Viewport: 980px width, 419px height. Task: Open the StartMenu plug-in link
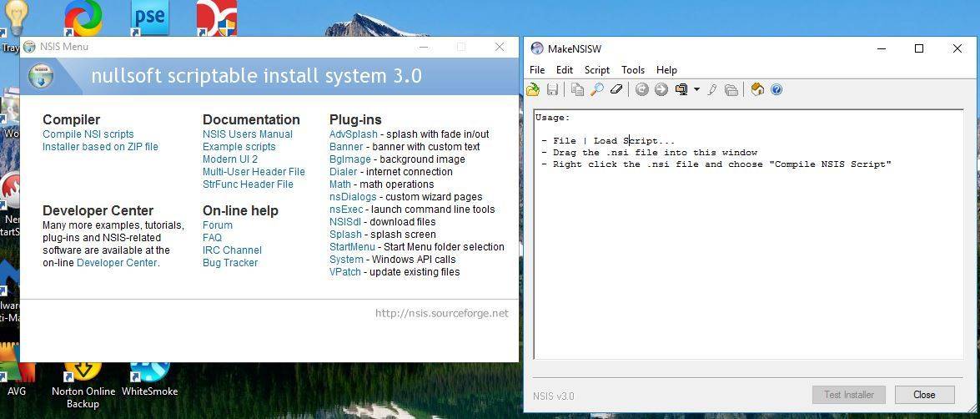tap(352, 246)
